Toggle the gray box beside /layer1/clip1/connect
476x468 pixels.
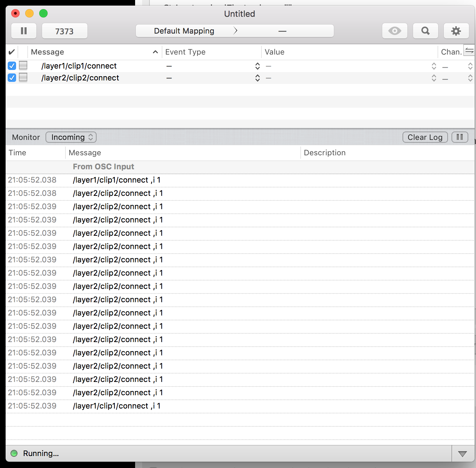pos(23,65)
